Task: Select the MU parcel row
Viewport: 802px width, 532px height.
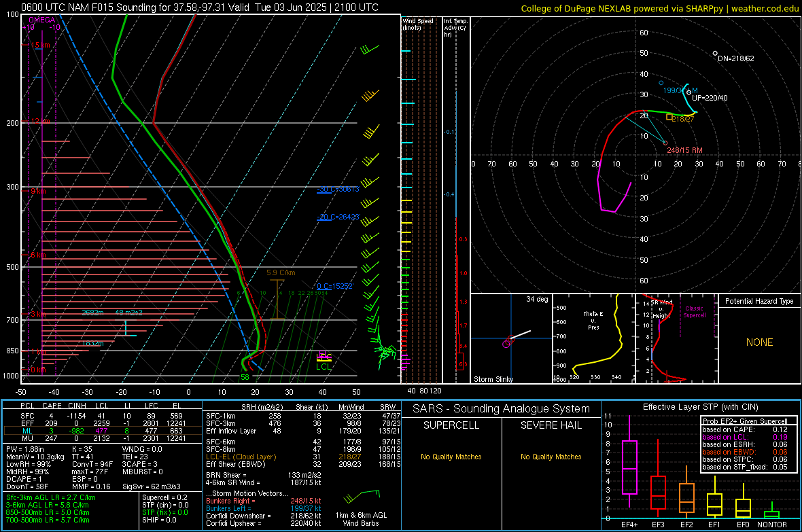Action: [x=102, y=438]
